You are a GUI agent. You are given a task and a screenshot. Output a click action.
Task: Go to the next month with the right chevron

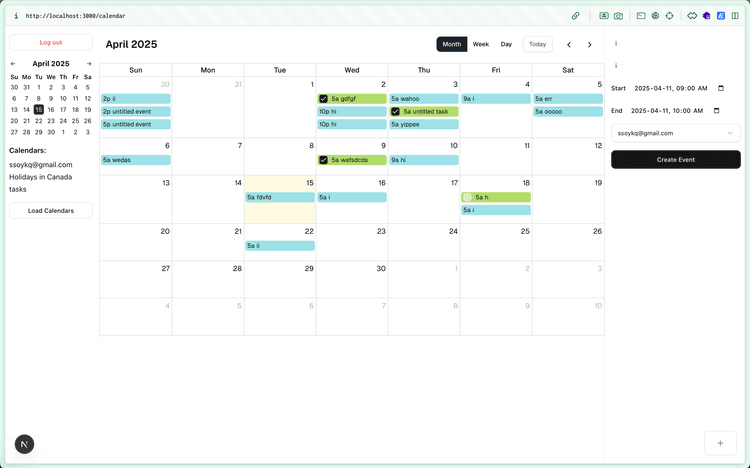point(590,44)
